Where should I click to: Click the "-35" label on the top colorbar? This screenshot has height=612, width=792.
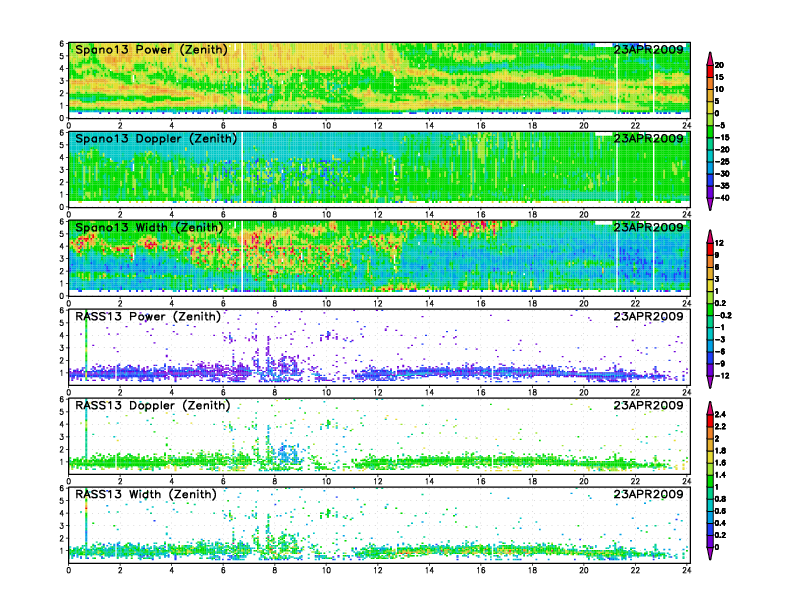click(722, 186)
